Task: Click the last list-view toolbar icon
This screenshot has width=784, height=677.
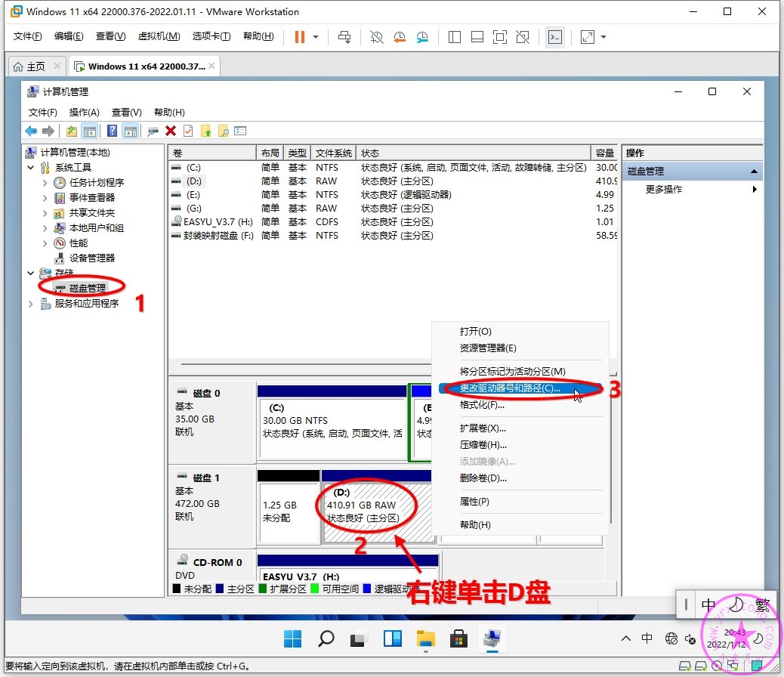Action: pyautogui.click(x=240, y=131)
